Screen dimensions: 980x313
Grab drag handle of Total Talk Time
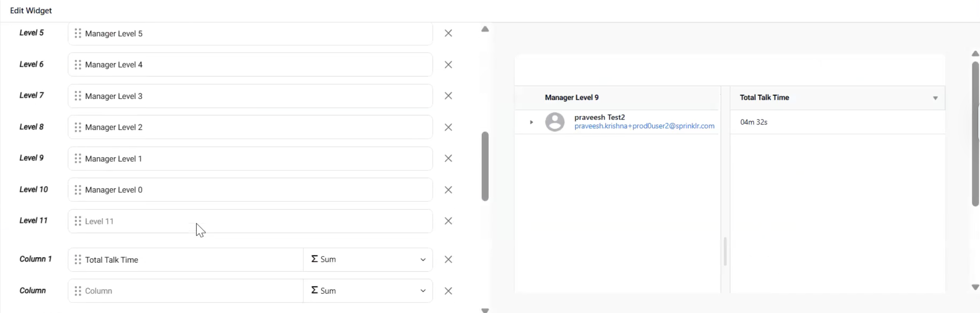78,259
